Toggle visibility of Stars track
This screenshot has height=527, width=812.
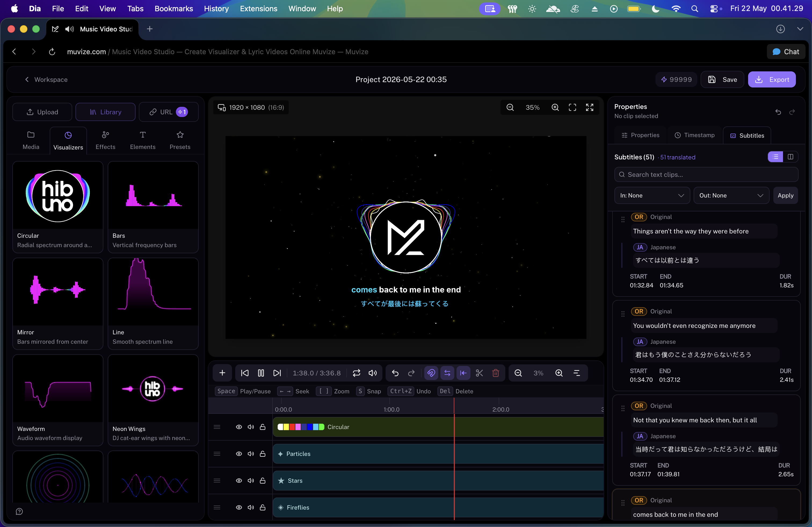[x=239, y=481]
